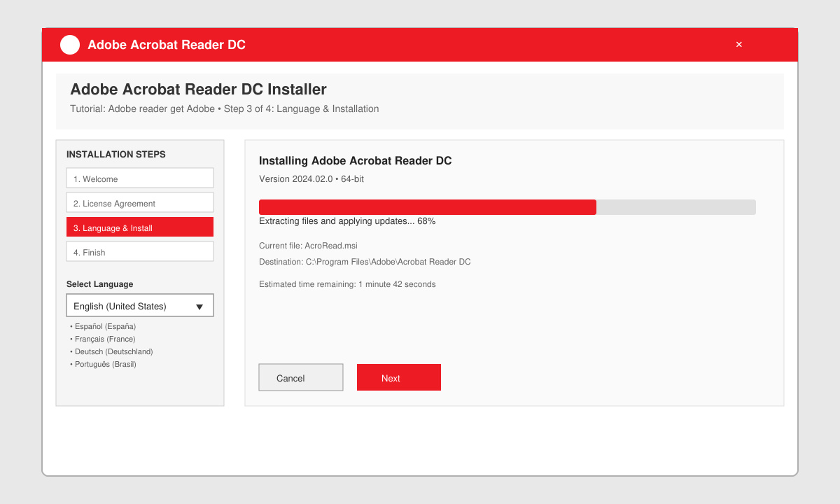Click the white Adobe logo circle
Image resolution: width=840 pixels, height=504 pixels.
70,45
